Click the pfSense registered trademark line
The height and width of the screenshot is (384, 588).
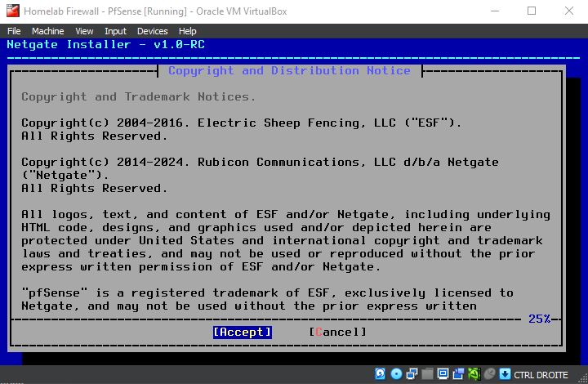coord(267,292)
